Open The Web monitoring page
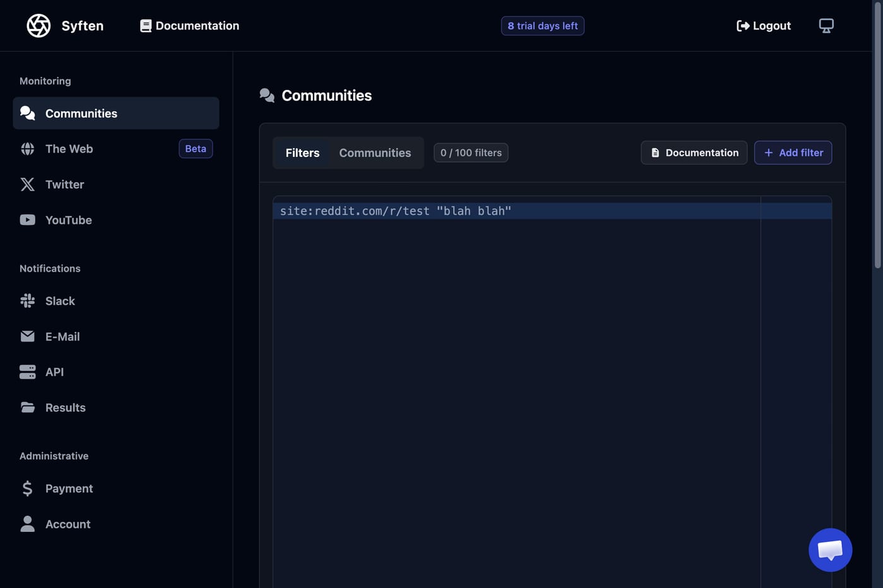This screenshot has width=883, height=588. pos(116,149)
